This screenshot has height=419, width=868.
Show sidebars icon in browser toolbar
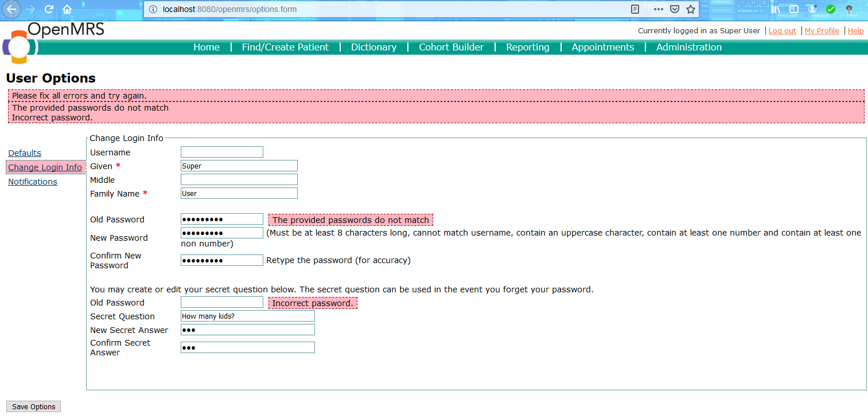pos(794,9)
